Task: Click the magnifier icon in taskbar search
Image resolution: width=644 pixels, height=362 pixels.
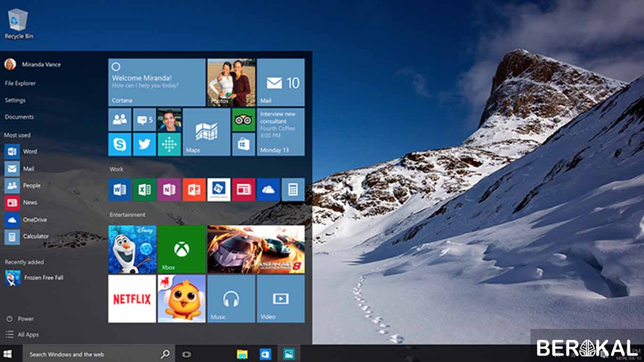Action: [165, 354]
